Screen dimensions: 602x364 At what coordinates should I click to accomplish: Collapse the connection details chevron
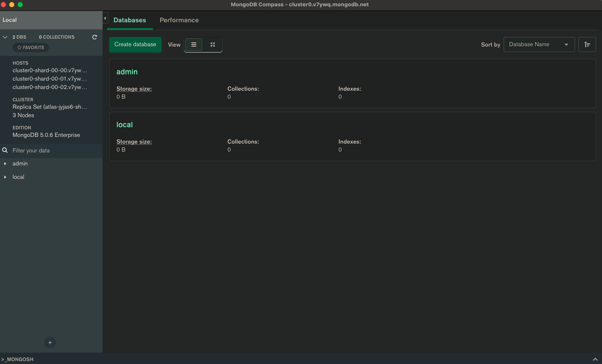tap(5, 37)
